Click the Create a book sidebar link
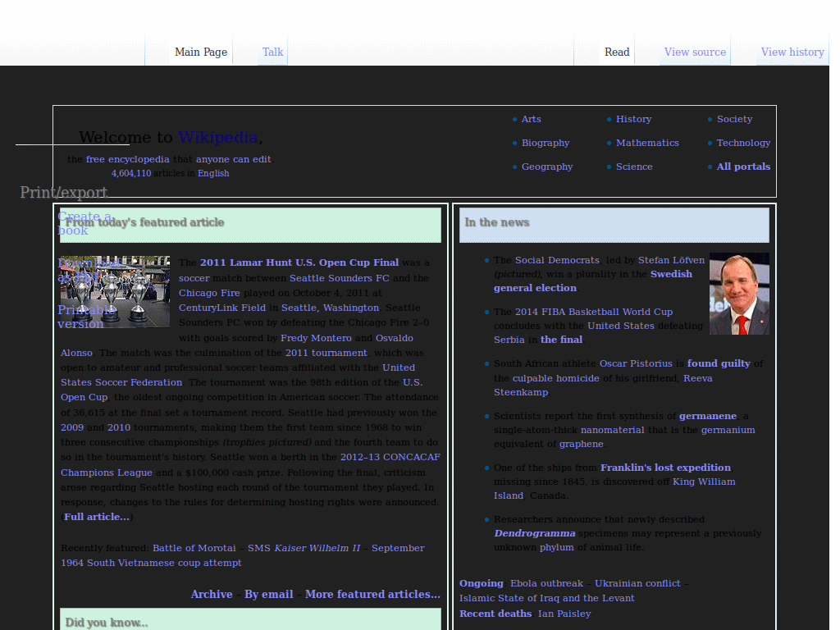The width and height of the screenshot is (840, 630). (x=84, y=223)
